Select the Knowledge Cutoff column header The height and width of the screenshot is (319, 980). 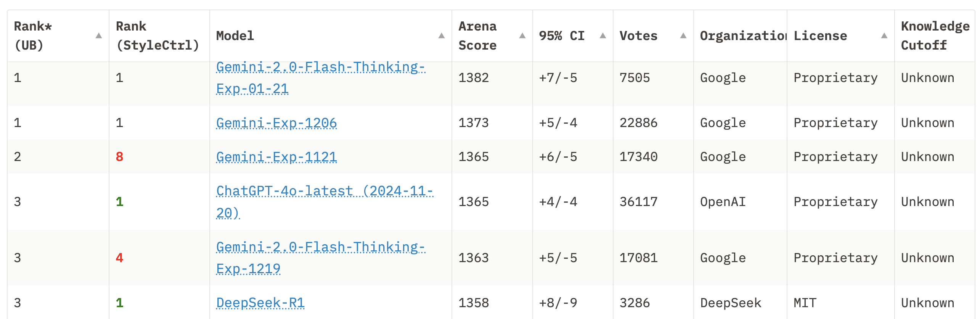click(x=935, y=36)
